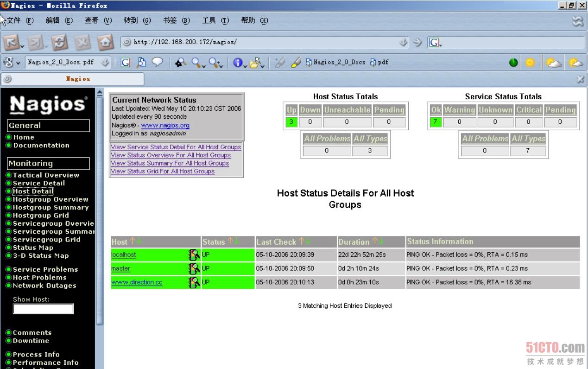Click the magnifier icon in Google toolbar
This screenshot has width=588, height=369.
point(197,62)
